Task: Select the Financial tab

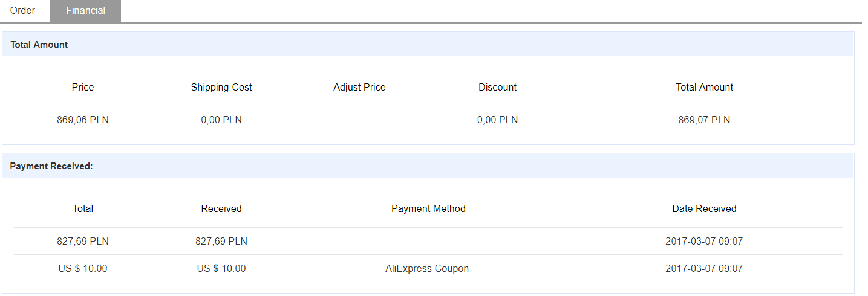Action: [x=85, y=11]
